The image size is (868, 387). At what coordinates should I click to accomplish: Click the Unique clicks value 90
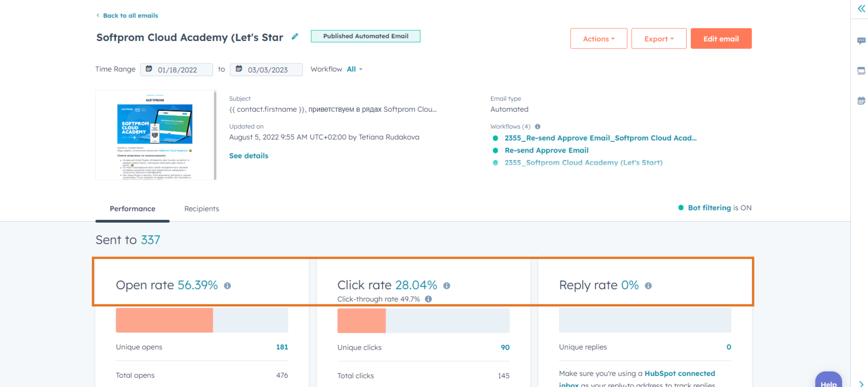pyautogui.click(x=505, y=347)
